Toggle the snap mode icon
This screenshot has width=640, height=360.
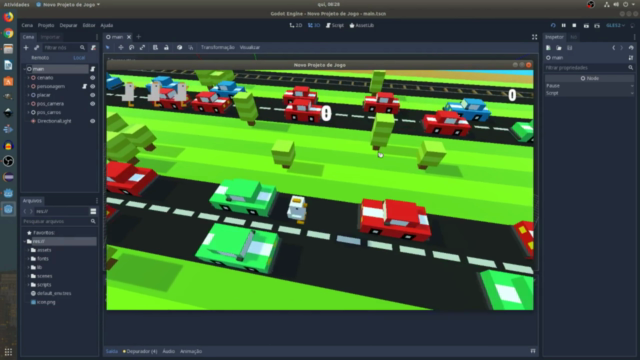(191, 47)
